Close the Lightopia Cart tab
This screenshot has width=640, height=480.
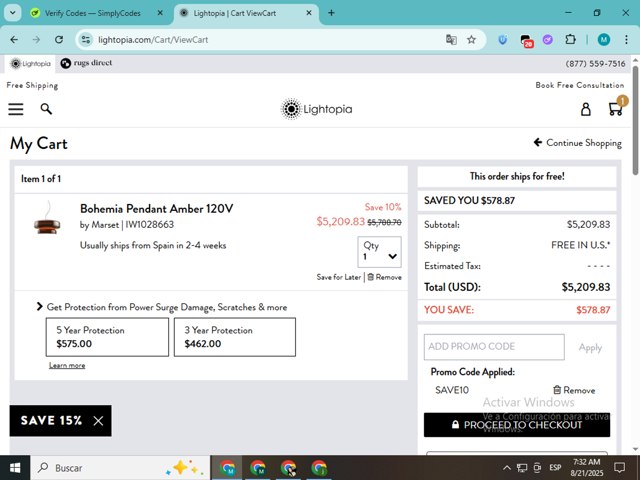click(x=309, y=13)
